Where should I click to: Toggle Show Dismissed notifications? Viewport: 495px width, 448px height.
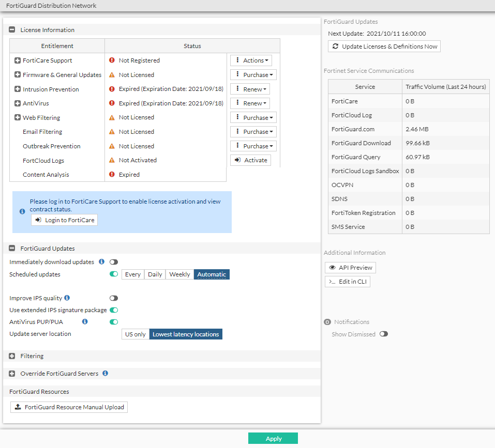coord(383,334)
